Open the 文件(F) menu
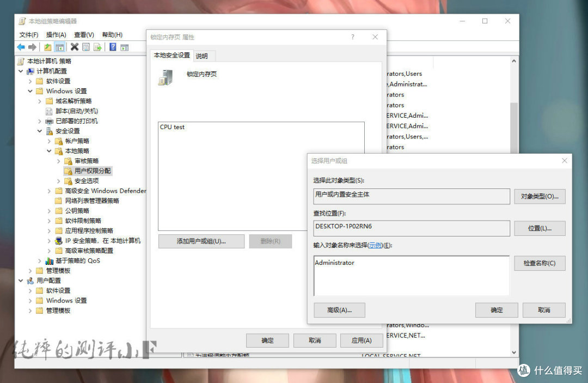588x383 pixels. [x=29, y=35]
